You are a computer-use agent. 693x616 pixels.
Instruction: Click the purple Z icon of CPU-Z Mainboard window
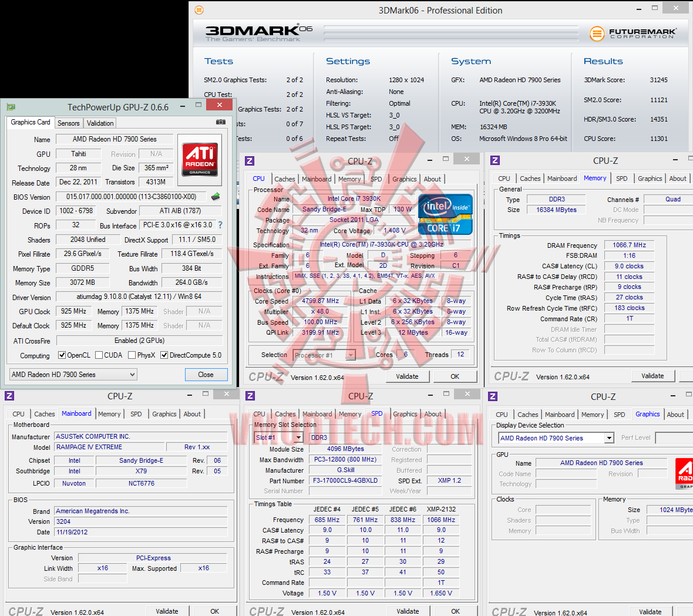pyautogui.click(x=9, y=396)
